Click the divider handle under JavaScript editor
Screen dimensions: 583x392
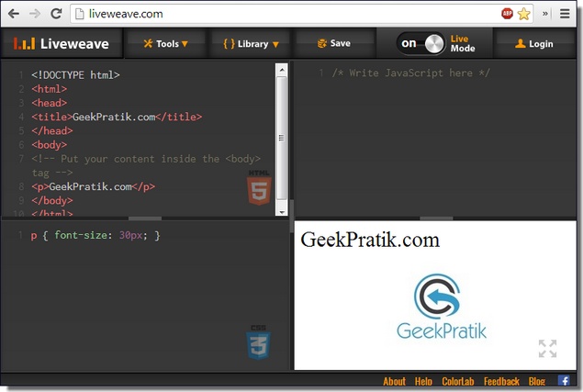pyautogui.click(x=436, y=218)
